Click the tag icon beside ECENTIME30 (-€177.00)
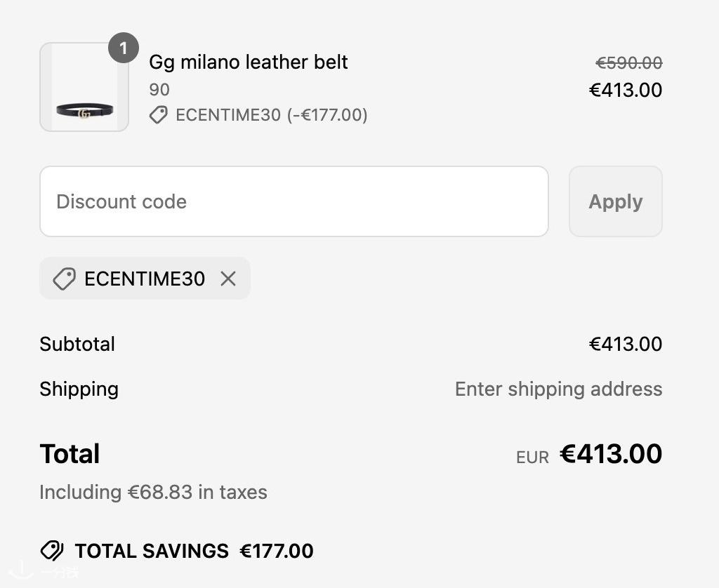 click(x=159, y=114)
